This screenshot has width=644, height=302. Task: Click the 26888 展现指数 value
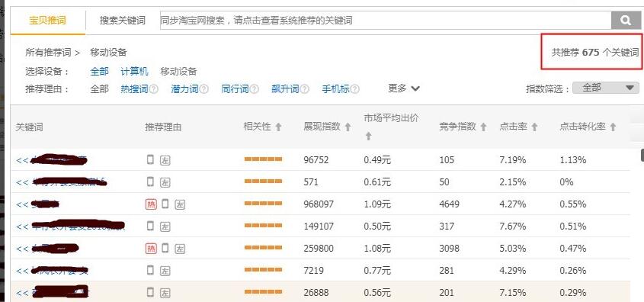[316, 293]
